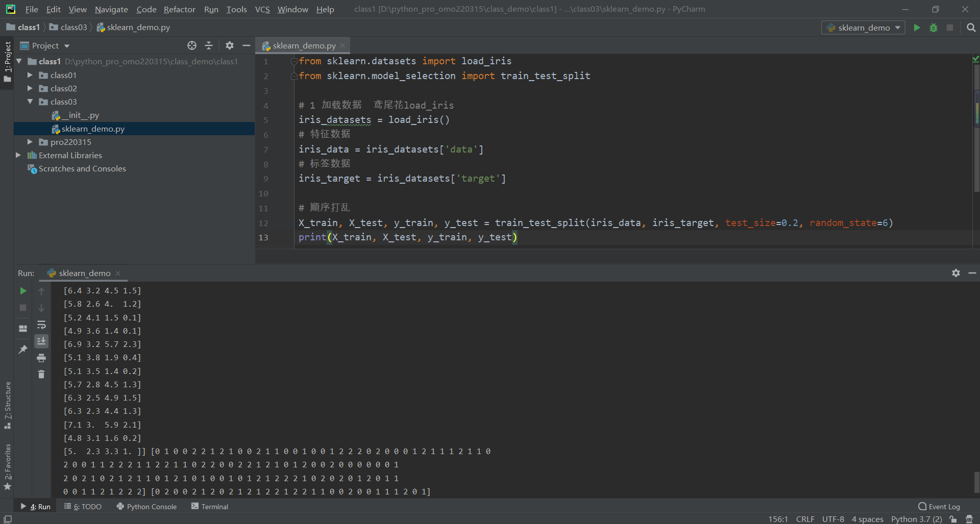Open the Tools menu
This screenshot has height=524, width=980.
[236, 9]
